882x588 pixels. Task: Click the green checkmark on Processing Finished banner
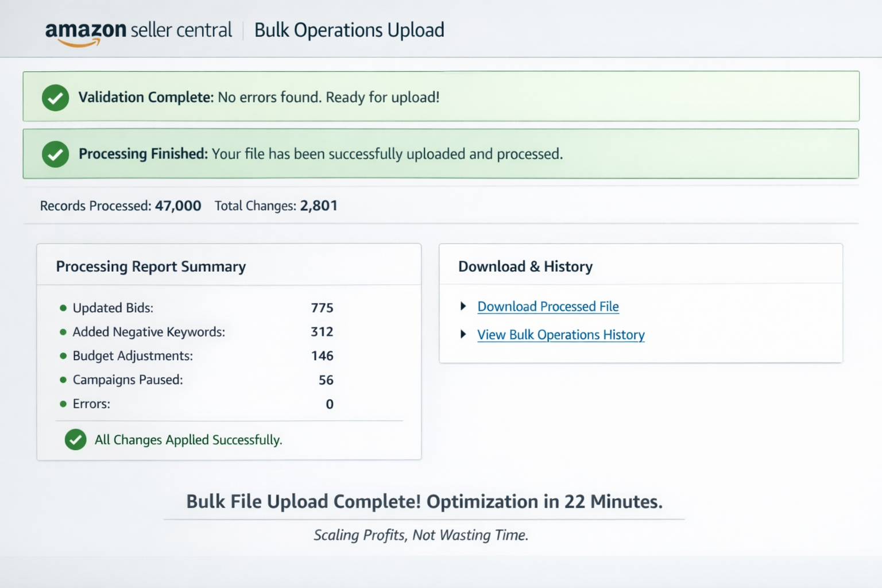point(55,154)
